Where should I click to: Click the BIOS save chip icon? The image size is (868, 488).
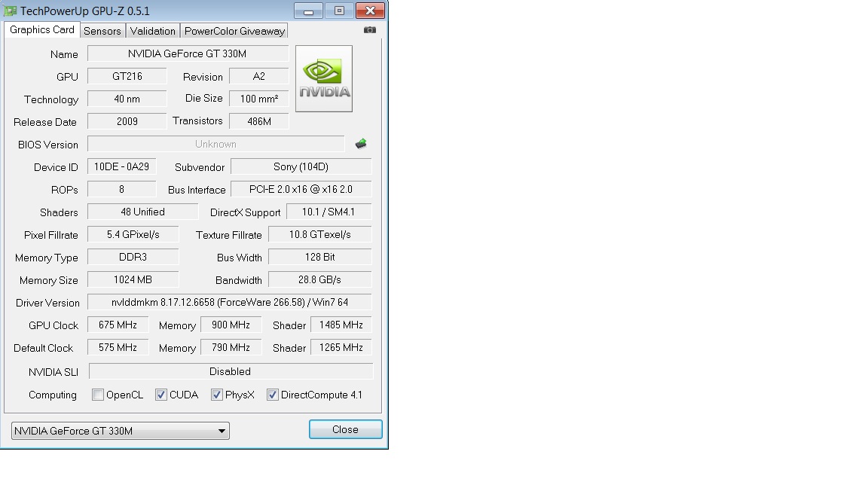pyautogui.click(x=361, y=144)
